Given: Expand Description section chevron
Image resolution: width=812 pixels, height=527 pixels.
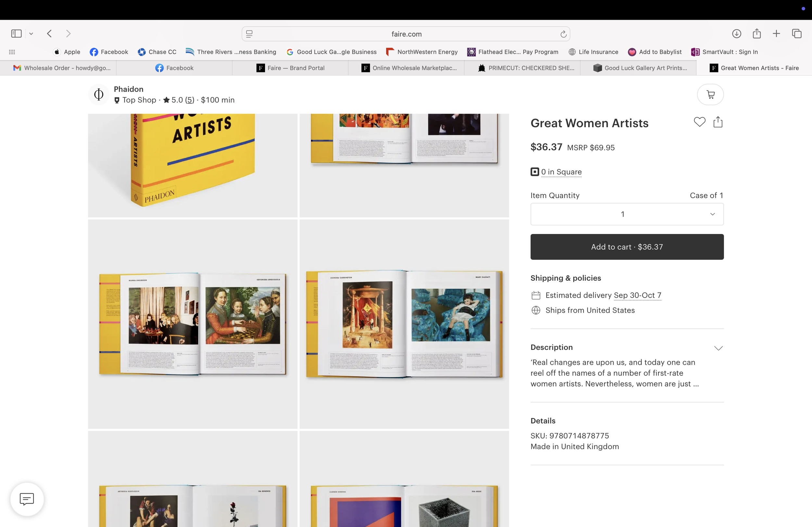Looking at the screenshot, I should point(718,348).
